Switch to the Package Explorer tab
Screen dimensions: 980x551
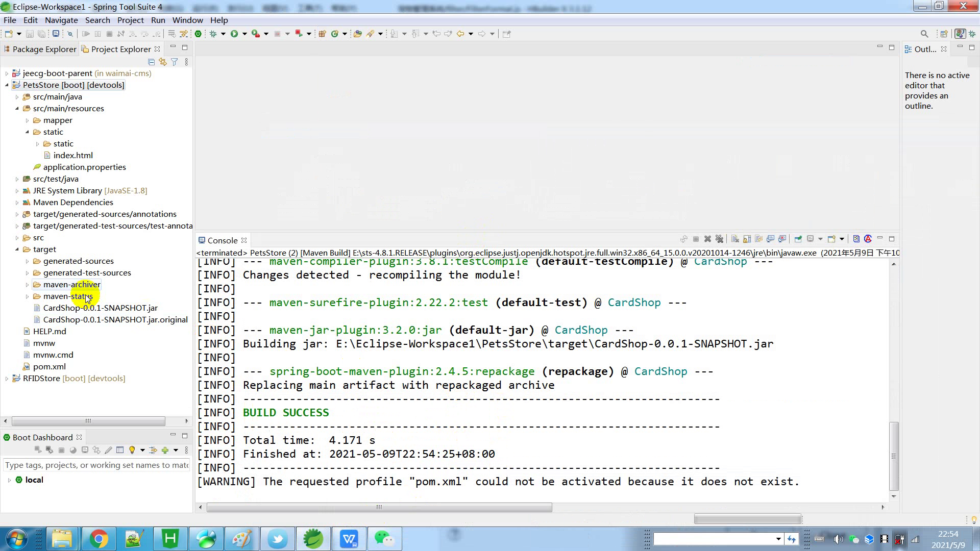[x=44, y=49]
